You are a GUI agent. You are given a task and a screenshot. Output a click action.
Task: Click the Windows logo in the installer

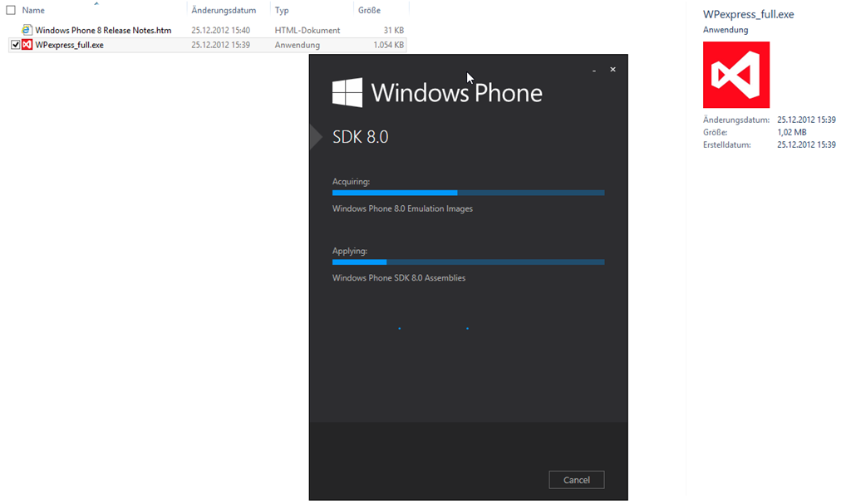click(x=347, y=92)
